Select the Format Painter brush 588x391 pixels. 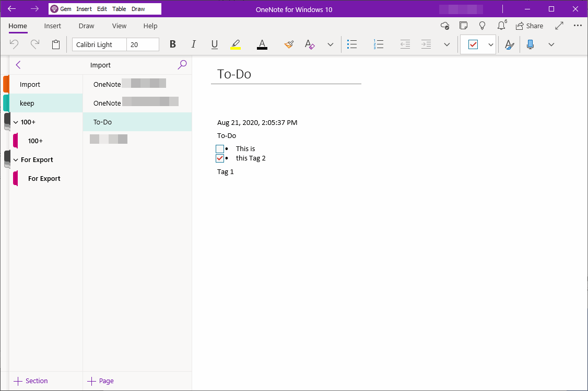289,44
